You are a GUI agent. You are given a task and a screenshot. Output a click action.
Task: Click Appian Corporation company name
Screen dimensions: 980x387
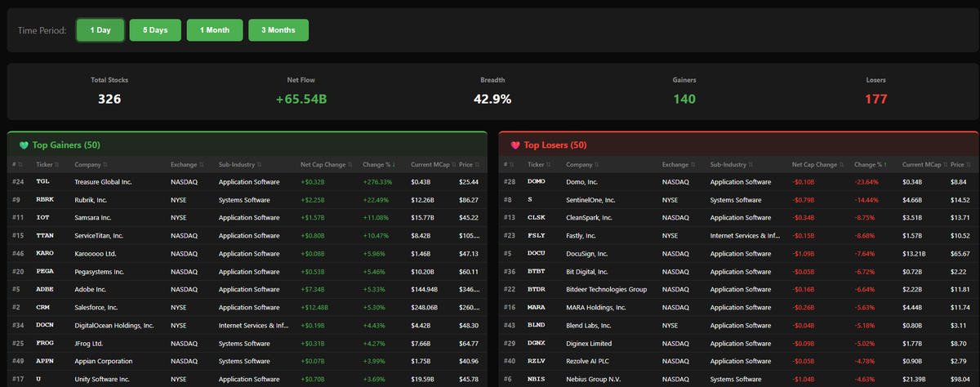point(102,361)
